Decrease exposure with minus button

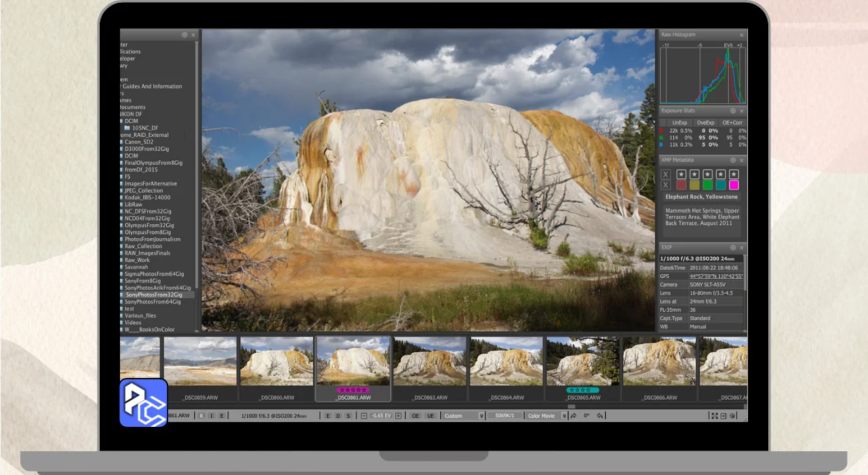[364, 416]
